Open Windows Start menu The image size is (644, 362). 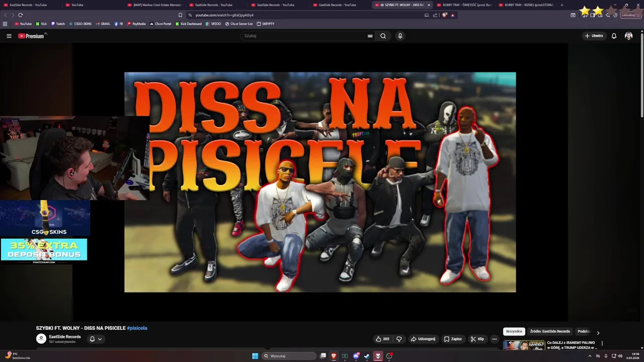coord(255,356)
